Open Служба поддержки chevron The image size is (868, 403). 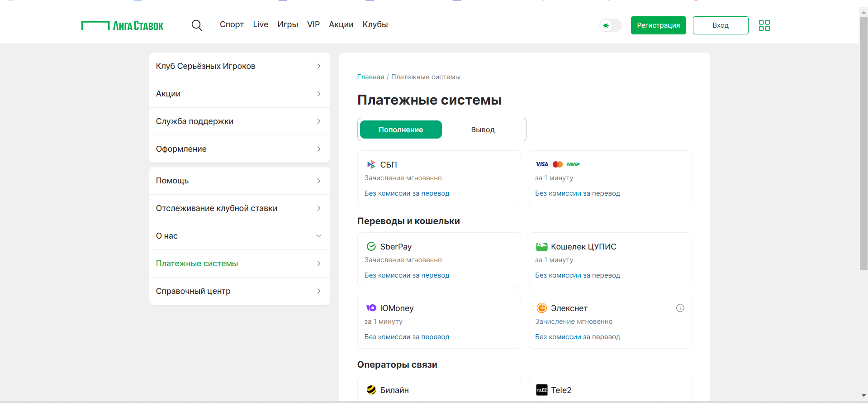319,121
